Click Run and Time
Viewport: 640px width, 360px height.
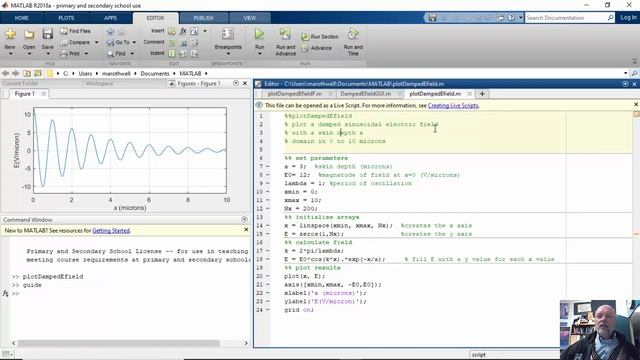(x=353, y=42)
